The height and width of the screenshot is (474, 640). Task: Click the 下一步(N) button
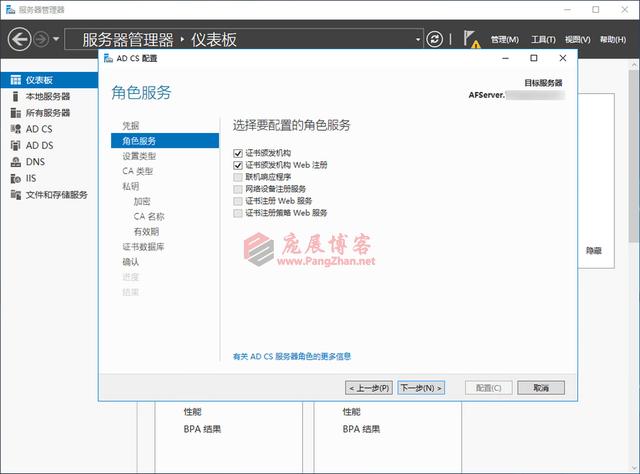pos(421,388)
